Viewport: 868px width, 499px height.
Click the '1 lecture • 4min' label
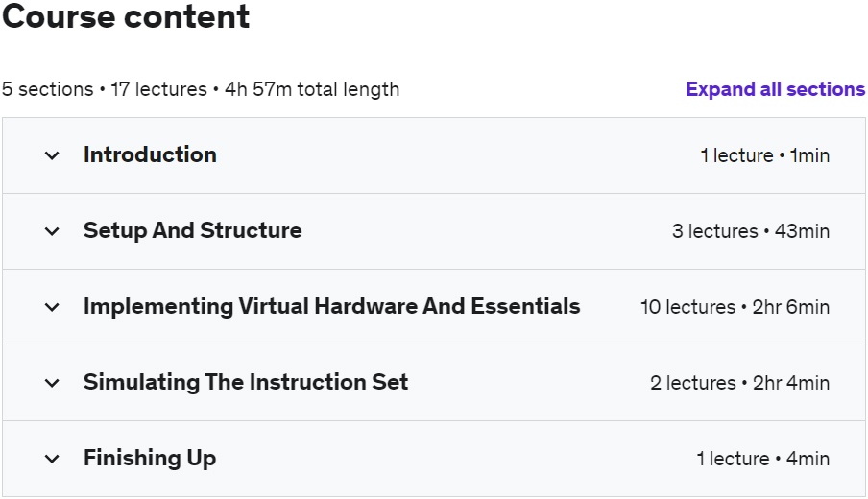762,459
